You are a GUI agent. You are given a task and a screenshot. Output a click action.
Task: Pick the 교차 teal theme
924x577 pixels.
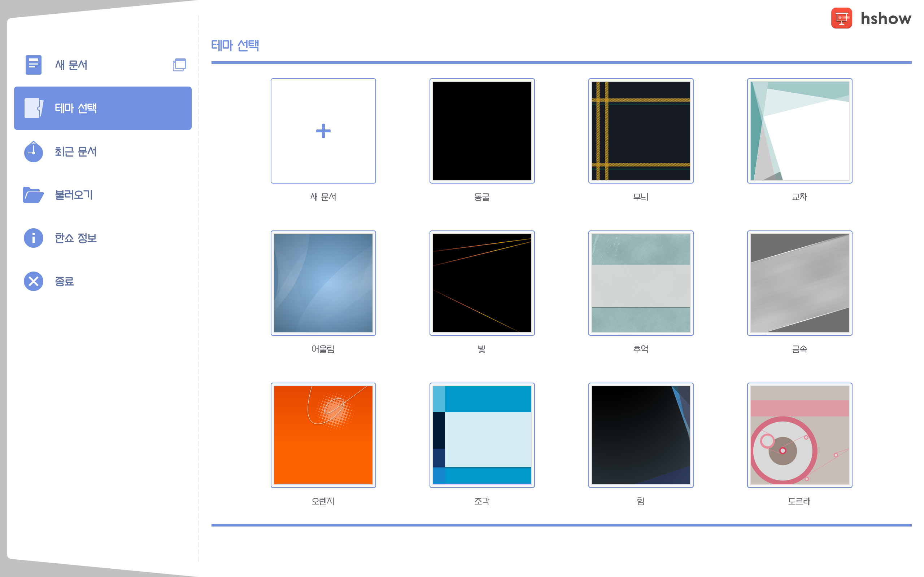point(799,131)
